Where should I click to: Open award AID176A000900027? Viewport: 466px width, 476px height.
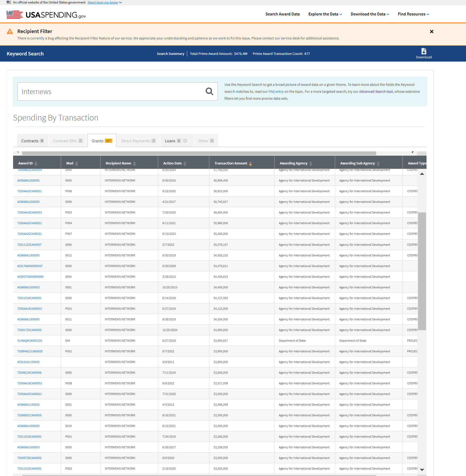coord(30,266)
